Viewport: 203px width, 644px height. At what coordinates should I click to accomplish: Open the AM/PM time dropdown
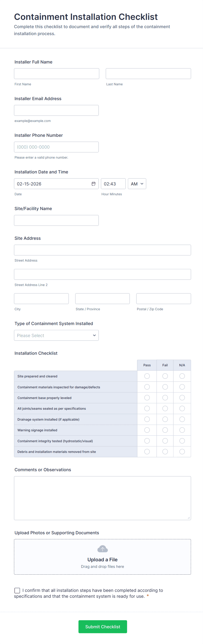pyautogui.click(x=137, y=184)
